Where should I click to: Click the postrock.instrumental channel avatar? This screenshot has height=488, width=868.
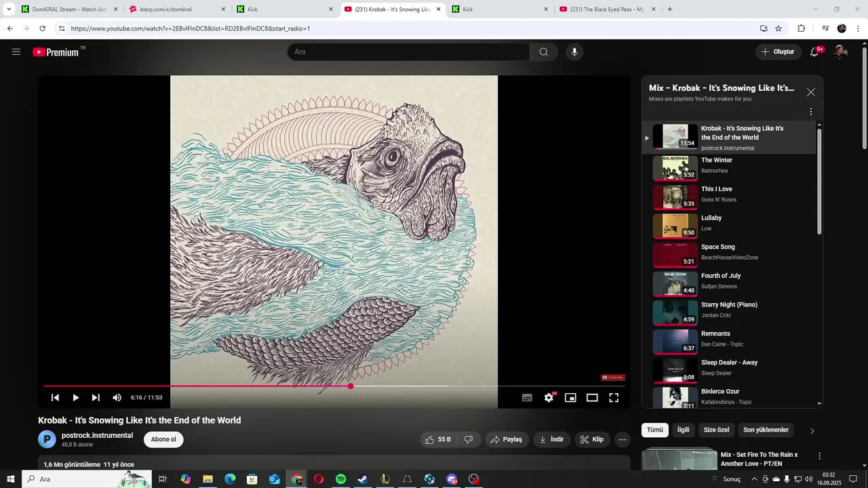coord(47,439)
